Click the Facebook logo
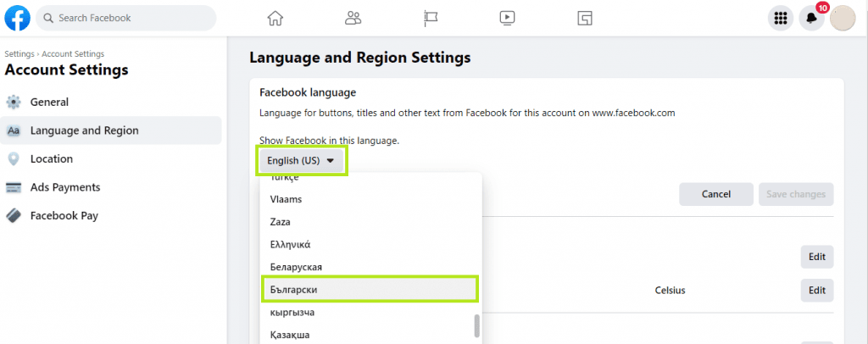This screenshot has width=868, height=344. (x=18, y=19)
